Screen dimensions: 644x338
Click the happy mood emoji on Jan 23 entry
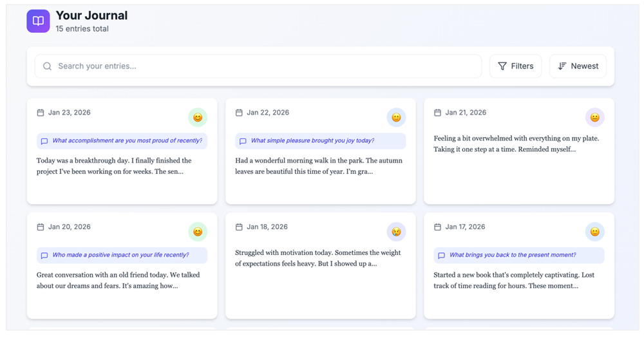click(x=198, y=117)
